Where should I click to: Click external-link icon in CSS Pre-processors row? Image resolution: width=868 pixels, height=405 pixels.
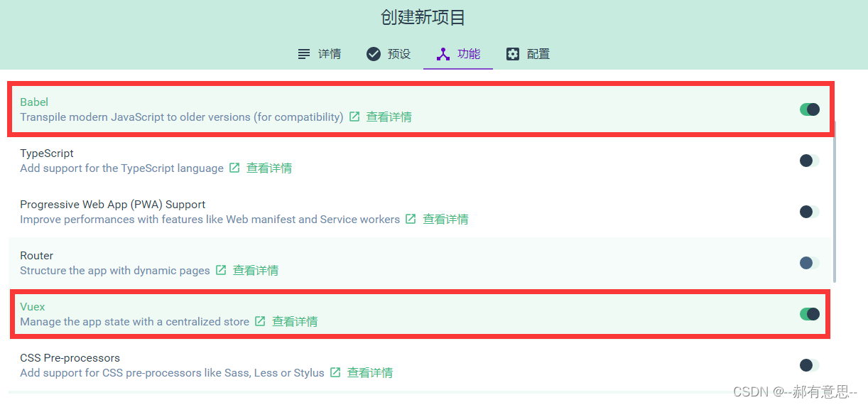coord(335,372)
